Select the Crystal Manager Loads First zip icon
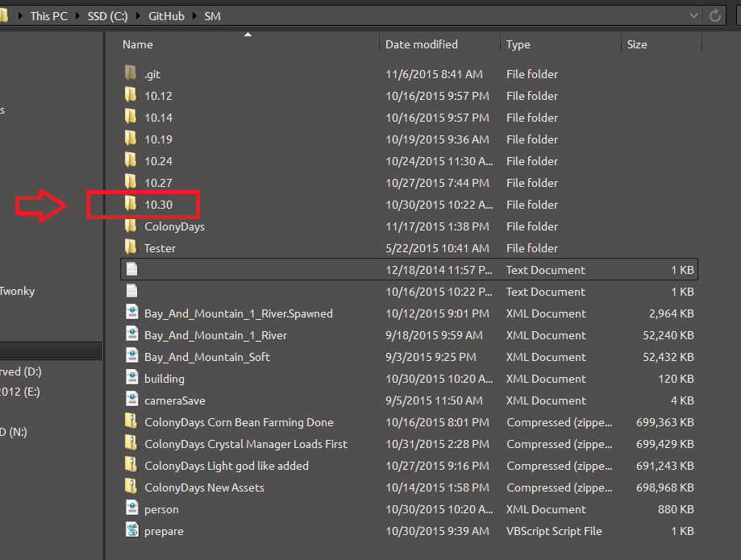 click(x=131, y=442)
